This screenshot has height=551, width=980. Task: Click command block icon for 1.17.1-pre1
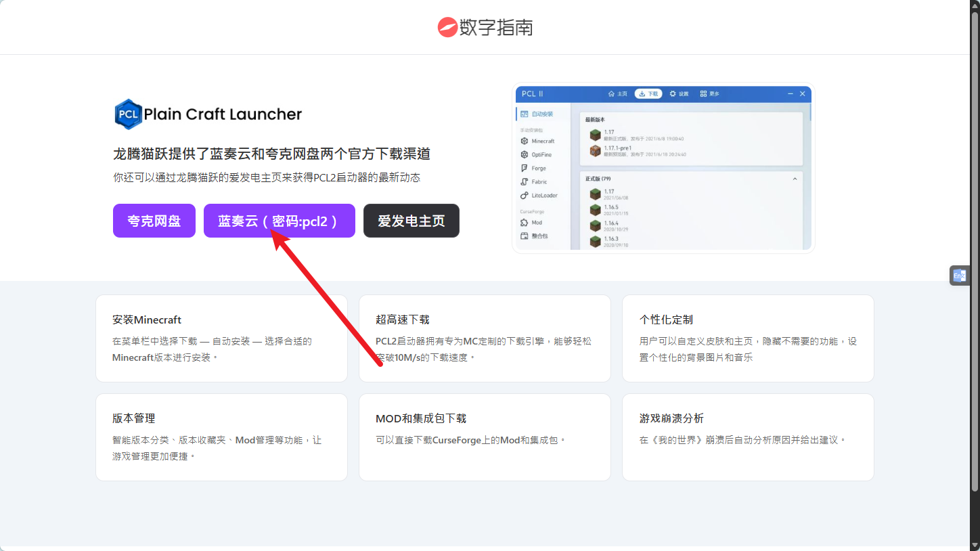point(595,150)
